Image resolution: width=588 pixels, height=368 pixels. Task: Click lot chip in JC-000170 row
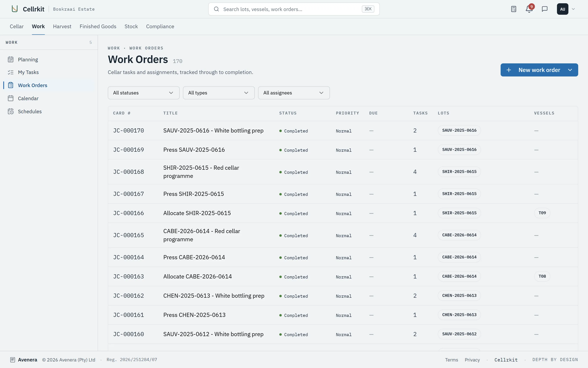pos(459,130)
